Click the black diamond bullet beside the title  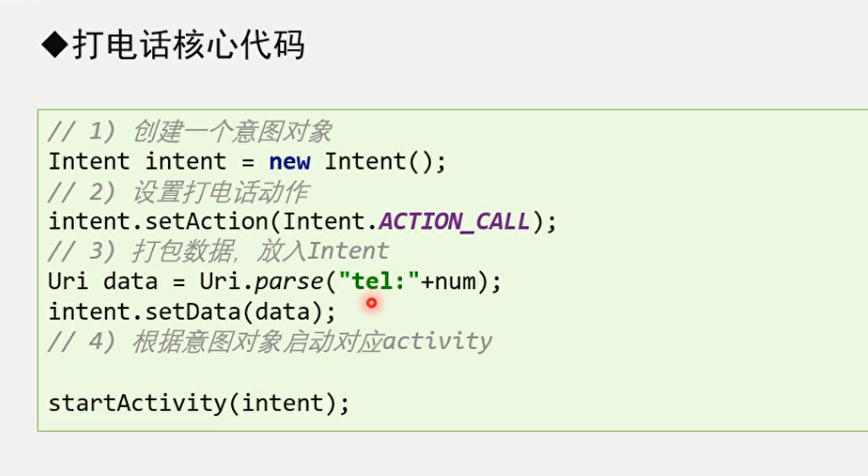[x=54, y=45]
